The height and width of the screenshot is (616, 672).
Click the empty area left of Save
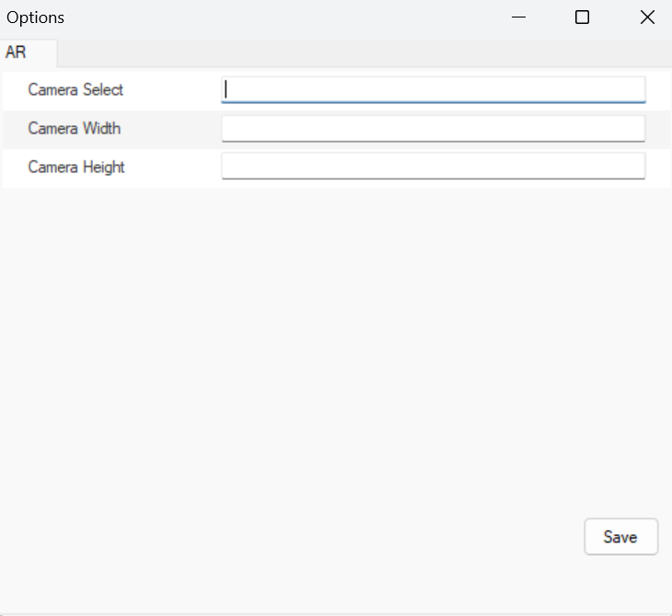[x=292, y=537]
